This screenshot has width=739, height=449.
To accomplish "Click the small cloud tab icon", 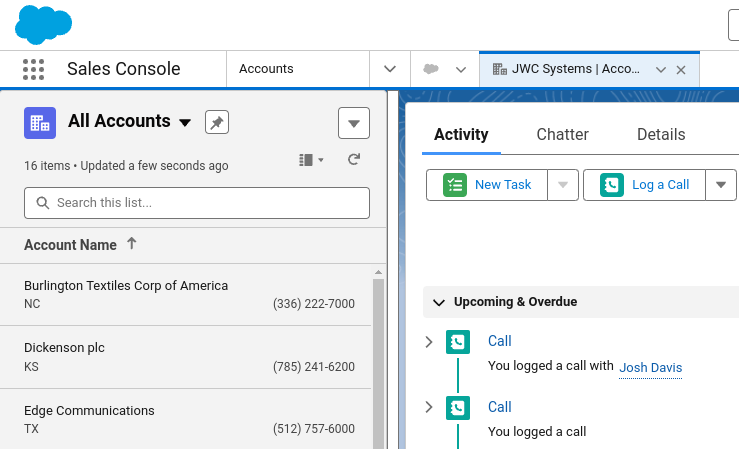I will [x=431, y=69].
